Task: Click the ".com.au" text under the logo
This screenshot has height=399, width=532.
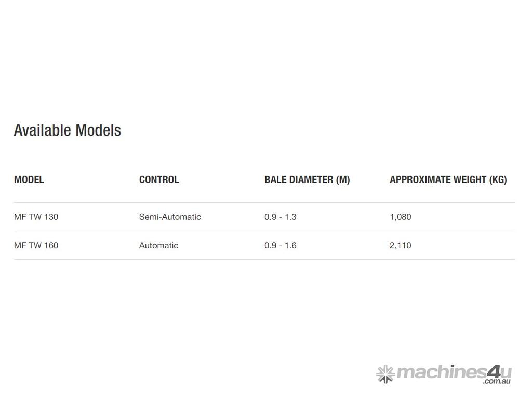Action: tap(497, 382)
